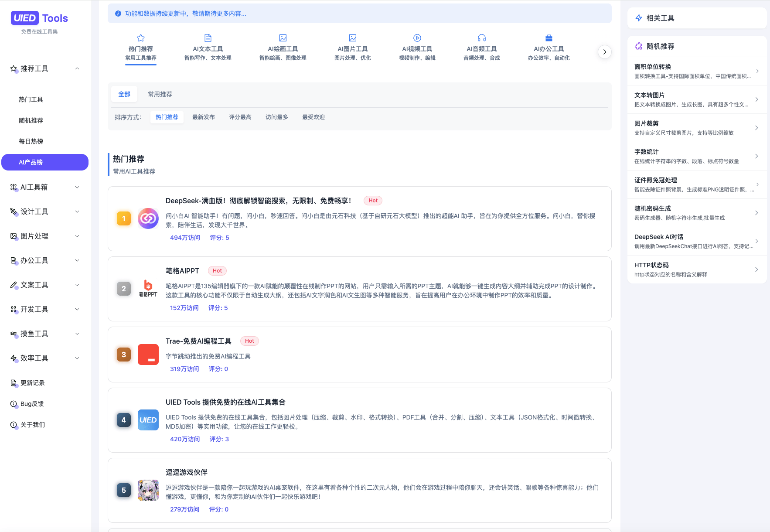Sort by 最新发布
This screenshot has height=532, width=770.
[x=204, y=117]
